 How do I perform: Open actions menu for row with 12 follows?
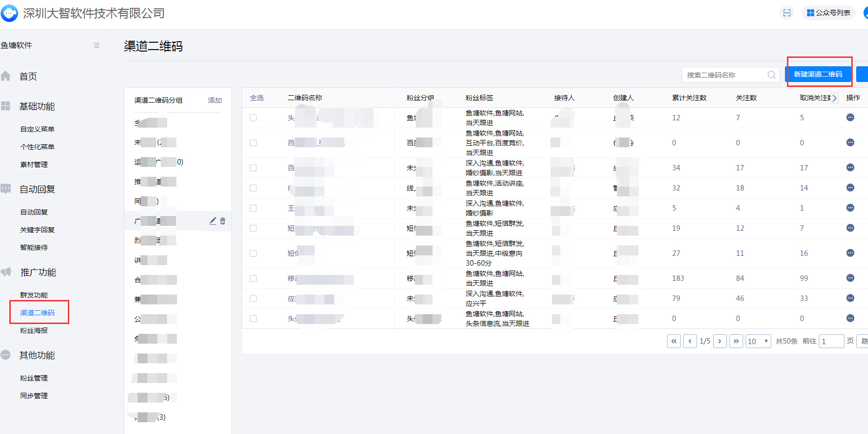coord(850,117)
